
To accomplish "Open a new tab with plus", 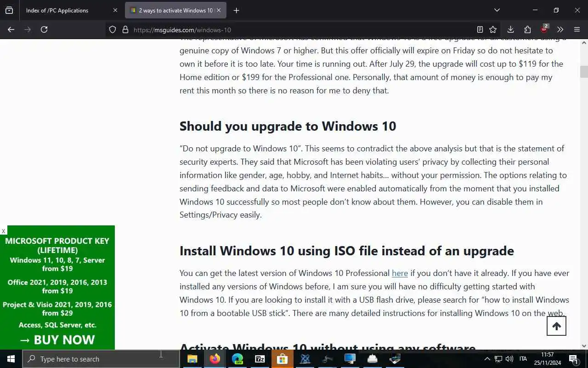I will pyautogui.click(x=236, y=10).
